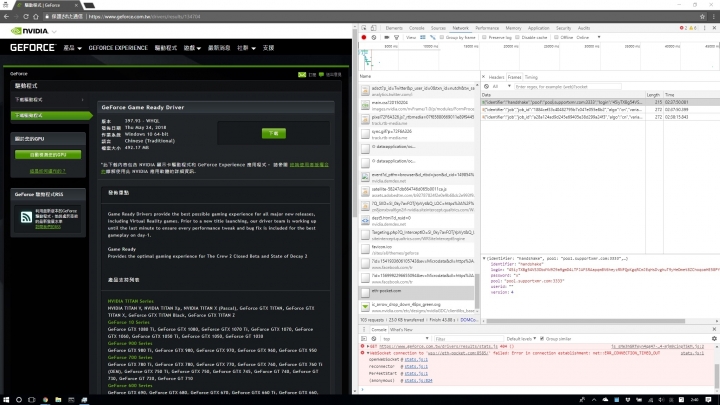Screen dimensions: 720x405
Task: Select the handshake frame data row
Action: tap(600, 102)
